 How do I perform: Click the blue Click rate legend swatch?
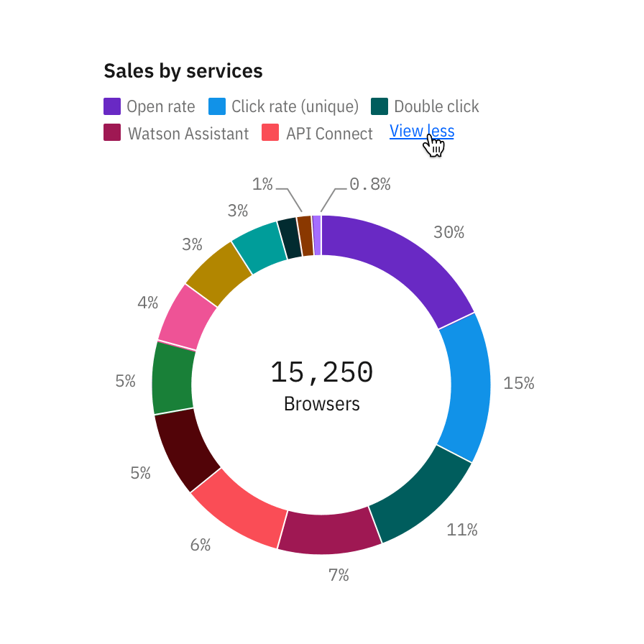click(x=217, y=106)
